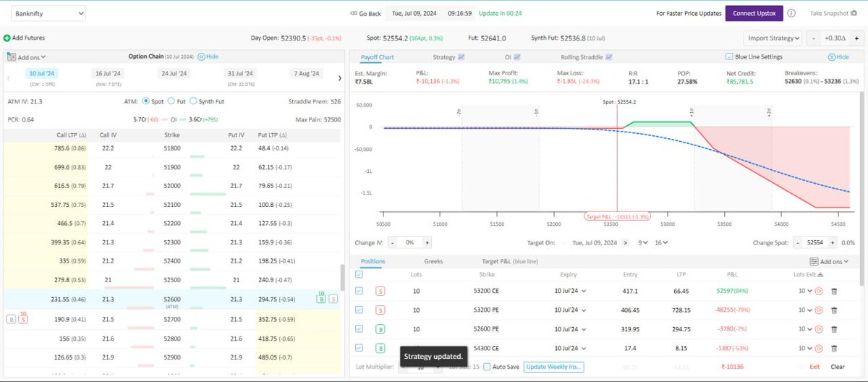Click the Buy badge on the 52600 put side
The width and height of the screenshot is (868, 382).
pyautogui.click(x=320, y=298)
